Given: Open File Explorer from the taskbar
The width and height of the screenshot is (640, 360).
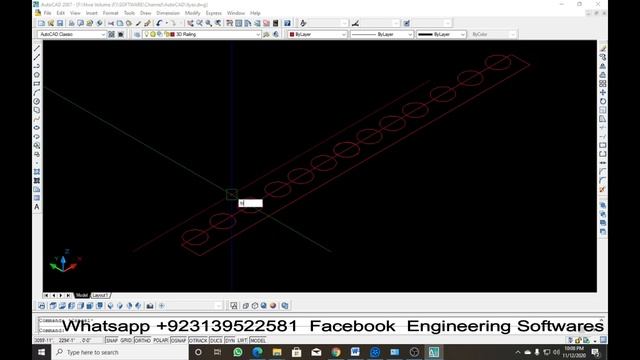Looking at the screenshot, I should [x=277, y=352].
